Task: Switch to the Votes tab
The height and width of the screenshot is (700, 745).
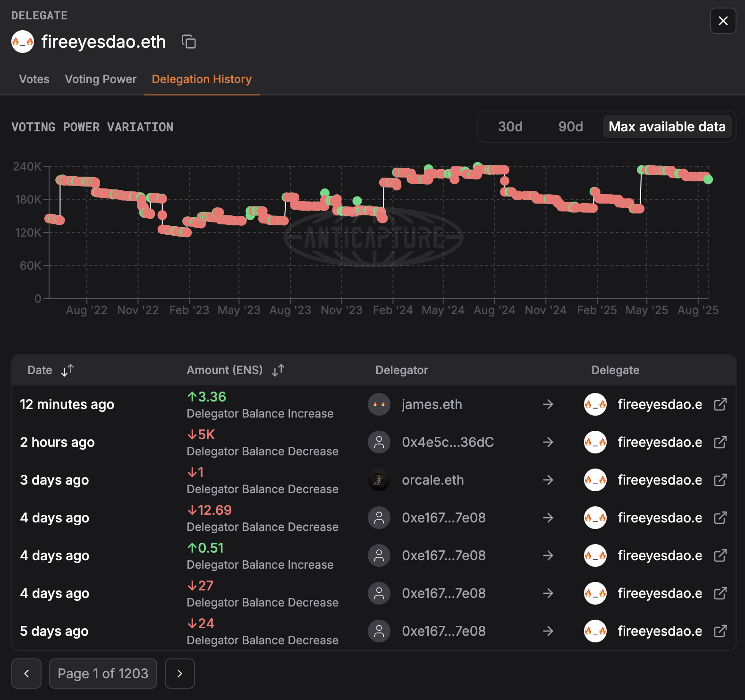Action: click(34, 79)
